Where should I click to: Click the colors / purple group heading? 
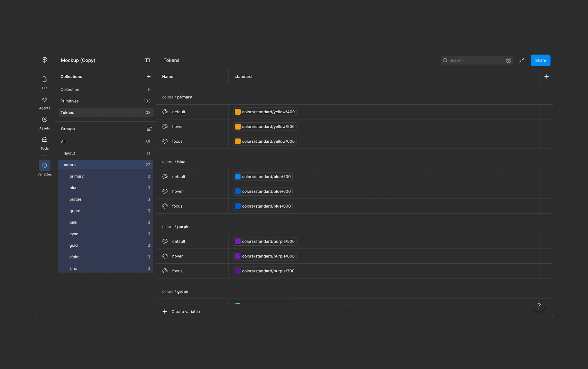click(x=176, y=227)
